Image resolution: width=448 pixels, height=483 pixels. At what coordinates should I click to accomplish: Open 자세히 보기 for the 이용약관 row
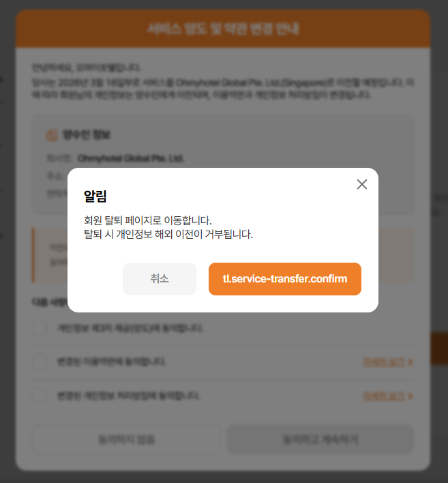(x=384, y=362)
